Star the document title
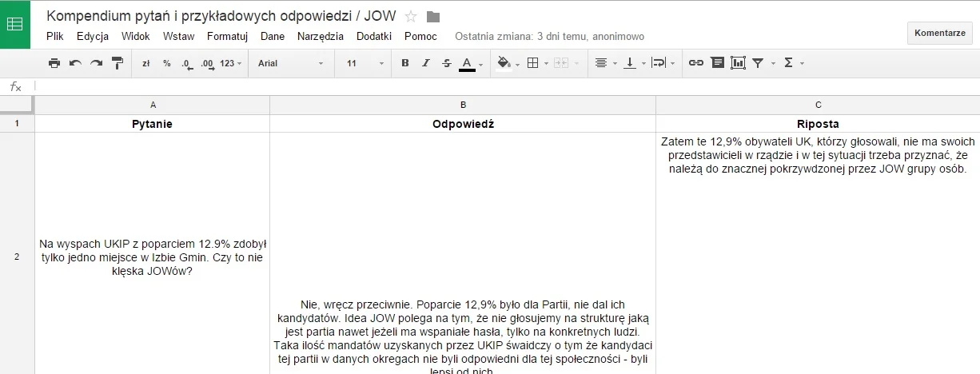The width and height of the screenshot is (980, 374). [x=411, y=17]
